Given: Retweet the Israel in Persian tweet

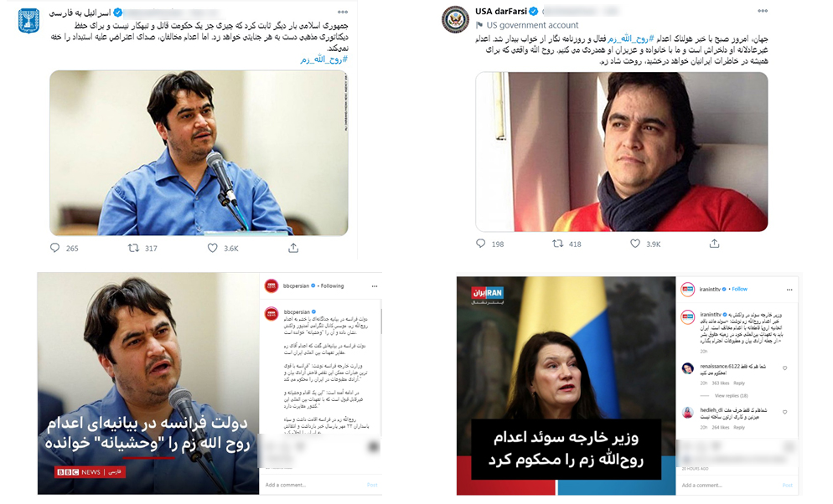Looking at the screenshot, I should (x=133, y=248).
